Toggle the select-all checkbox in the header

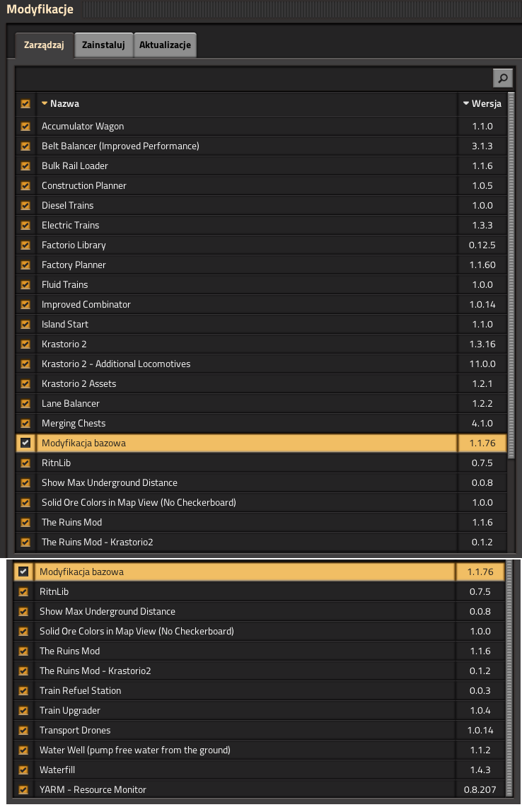[x=25, y=103]
